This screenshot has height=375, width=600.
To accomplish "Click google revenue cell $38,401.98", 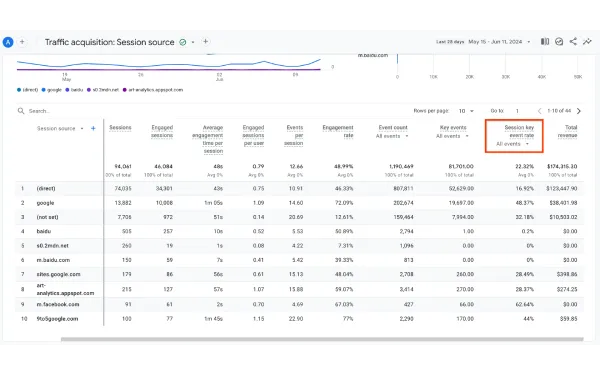I will (x=563, y=203).
